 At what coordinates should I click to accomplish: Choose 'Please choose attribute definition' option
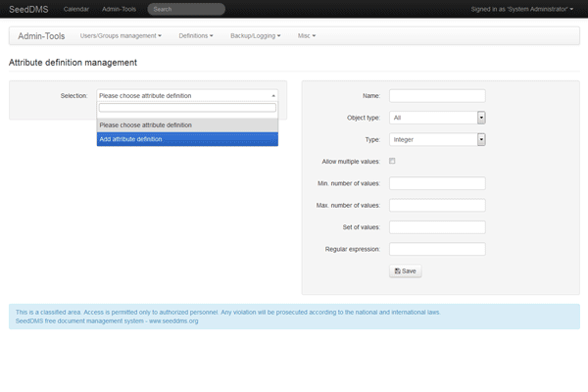pyautogui.click(x=186, y=125)
